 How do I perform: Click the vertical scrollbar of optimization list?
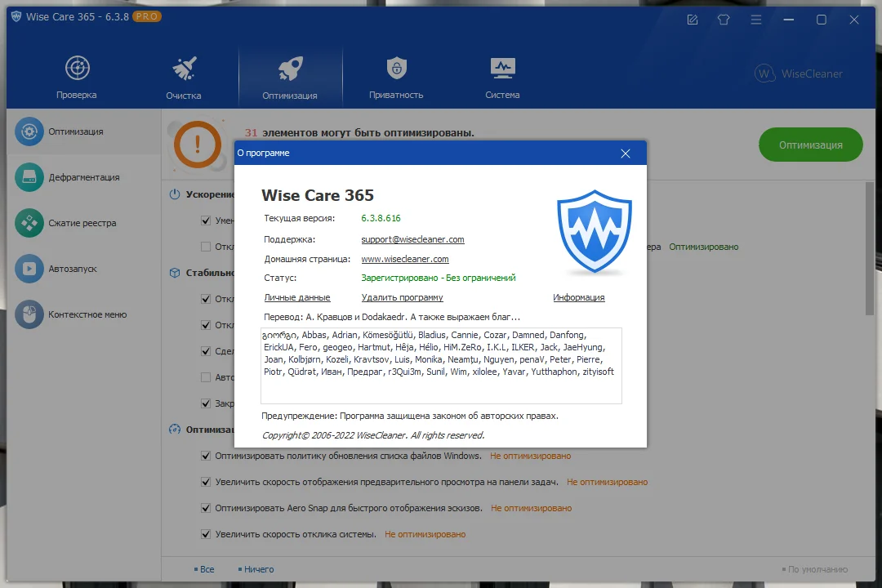tap(870, 249)
